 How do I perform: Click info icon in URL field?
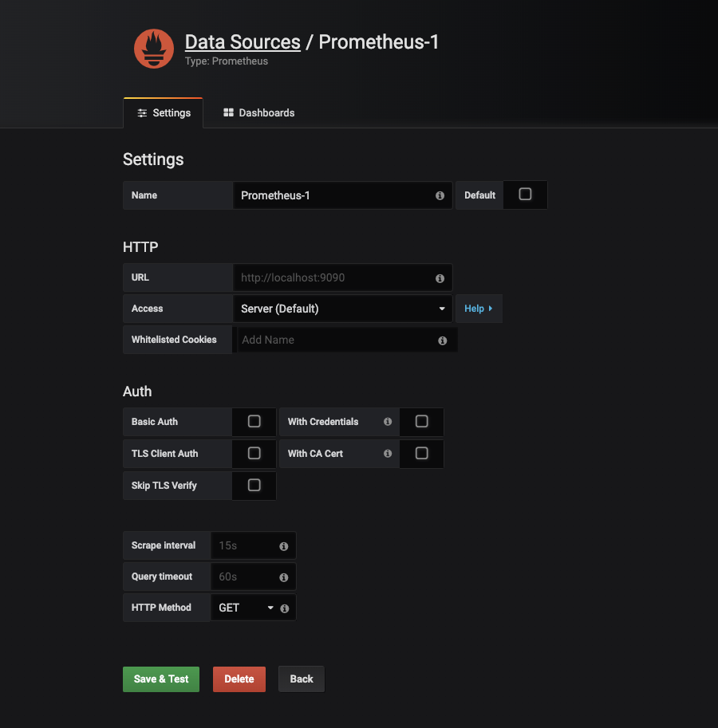(x=440, y=278)
